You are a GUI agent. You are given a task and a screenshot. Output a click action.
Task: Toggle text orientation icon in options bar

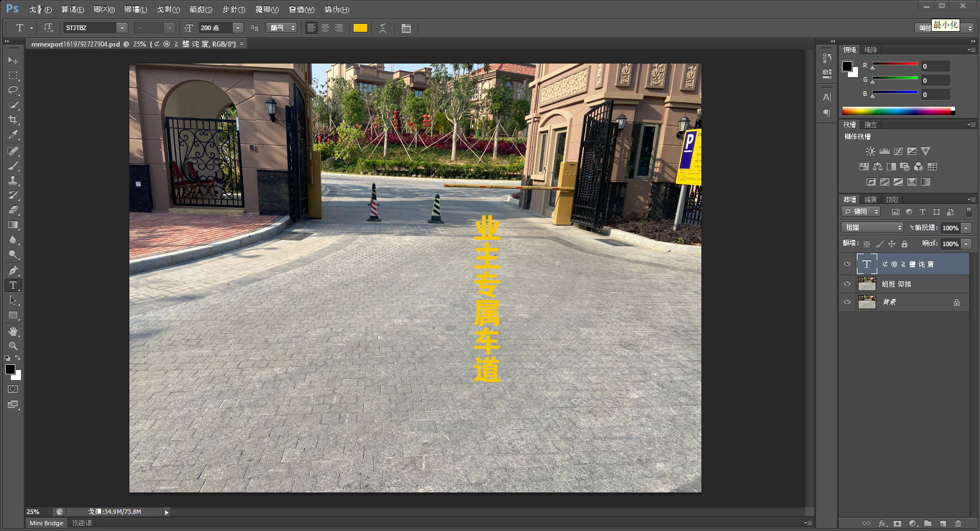pyautogui.click(x=48, y=28)
